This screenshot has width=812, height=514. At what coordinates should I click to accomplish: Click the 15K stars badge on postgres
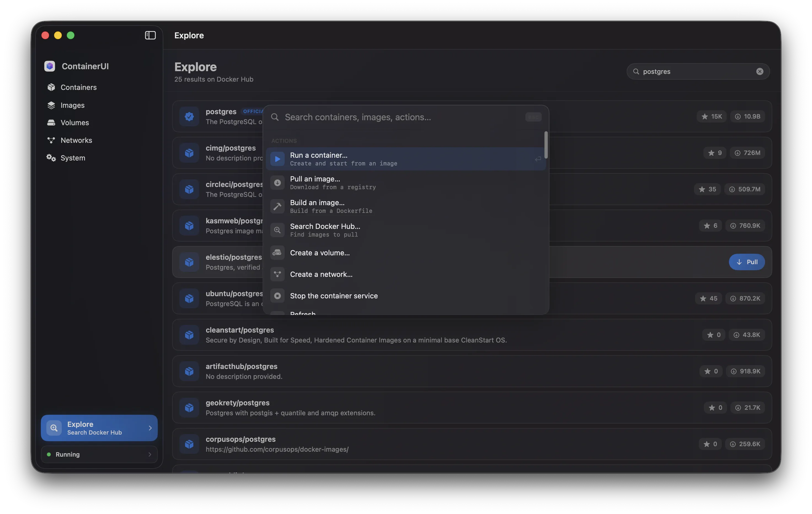pos(712,116)
